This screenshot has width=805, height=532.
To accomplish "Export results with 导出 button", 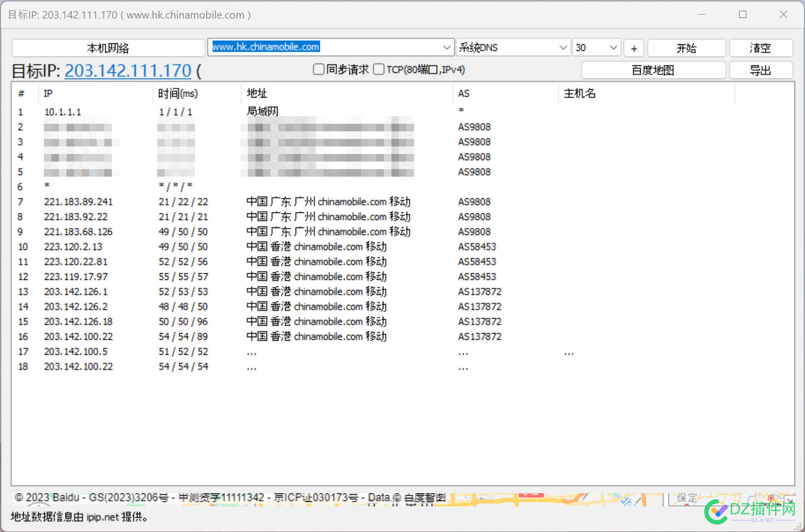I will coord(761,70).
